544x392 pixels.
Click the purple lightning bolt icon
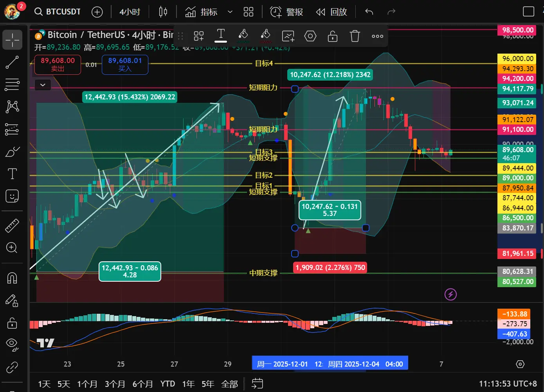(x=451, y=294)
